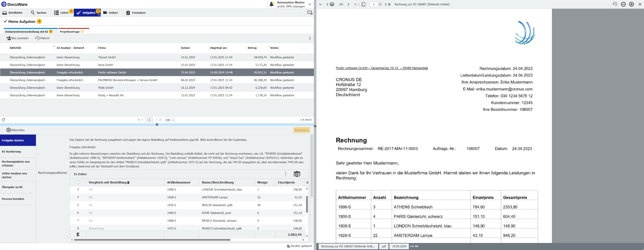This screenshot has height=250, width=644.
Task: Expand the Automation Master user menu
Action: pos(310,4)
